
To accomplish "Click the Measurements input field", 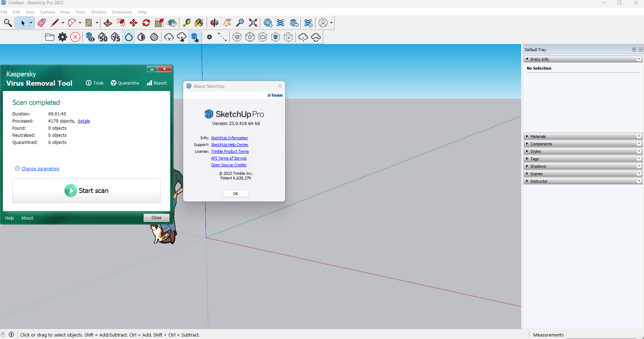I will 601,335.
